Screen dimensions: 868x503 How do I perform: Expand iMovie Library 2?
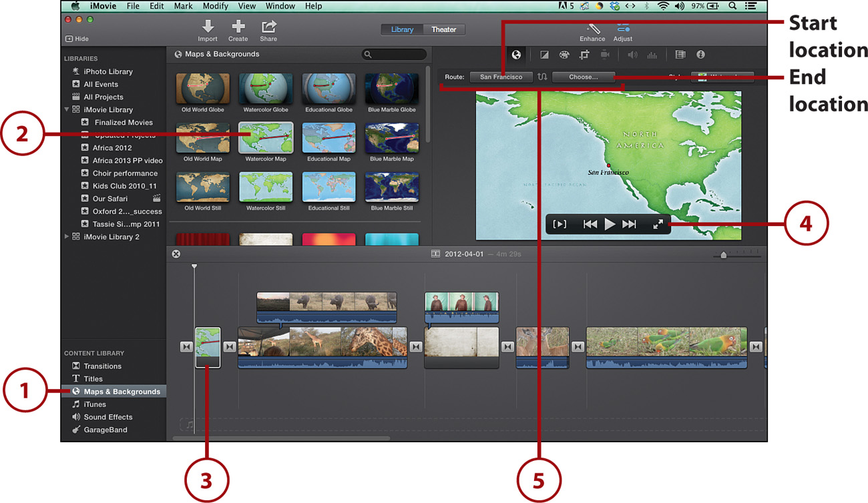pos(67,237)
